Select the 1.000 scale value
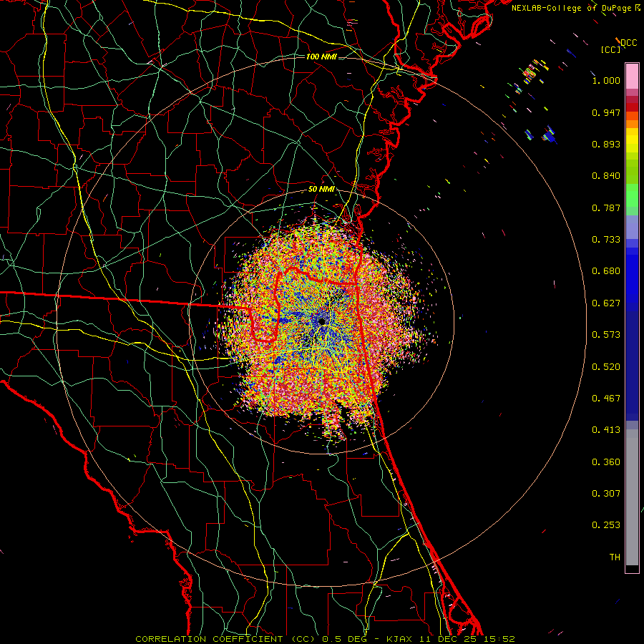This screenshot has height=644, width=644. pos(606,80)
